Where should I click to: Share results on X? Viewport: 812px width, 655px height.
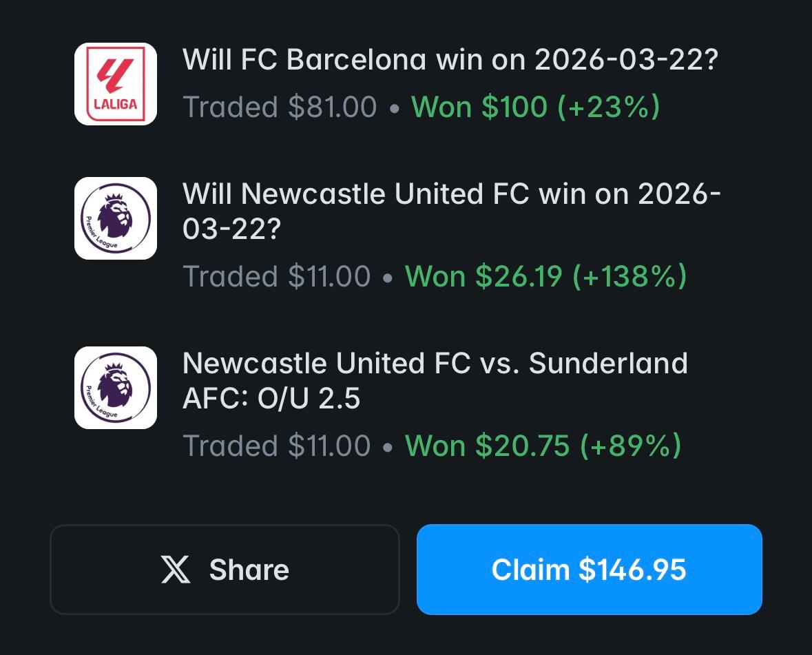coord(225,570)
